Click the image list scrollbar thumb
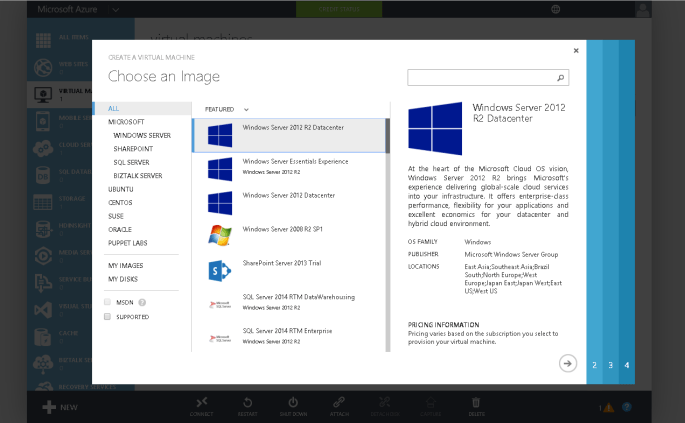The image size is (685, 423). [387, 135]
